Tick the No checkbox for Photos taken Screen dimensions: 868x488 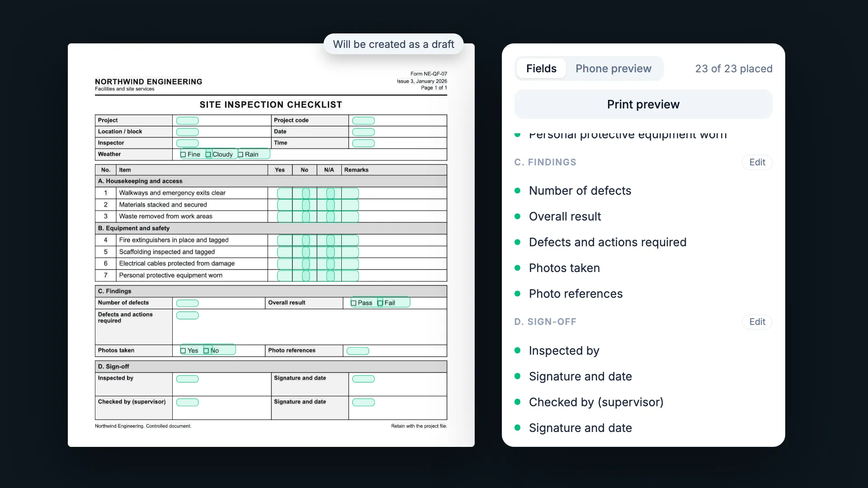(x=206, y=351)
